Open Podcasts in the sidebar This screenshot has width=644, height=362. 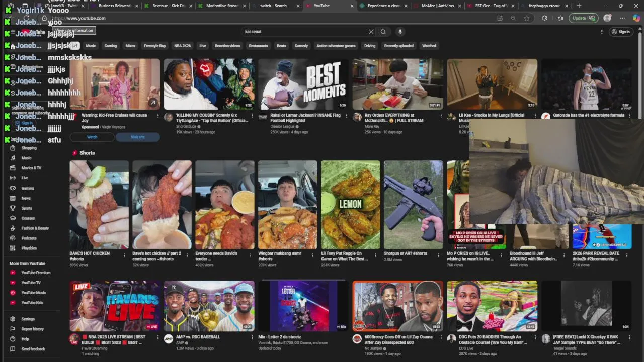click(29, 238)
